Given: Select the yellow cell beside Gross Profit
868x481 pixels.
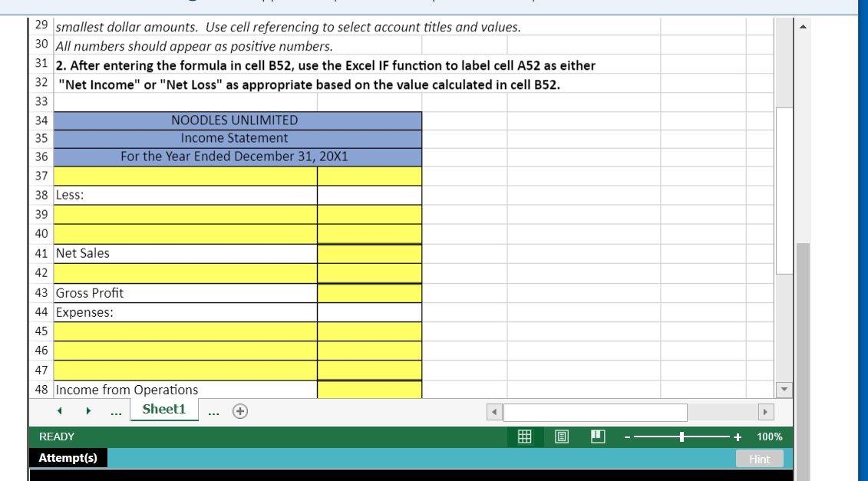Looking at the screenshot, I should click(x=369, y=292).
